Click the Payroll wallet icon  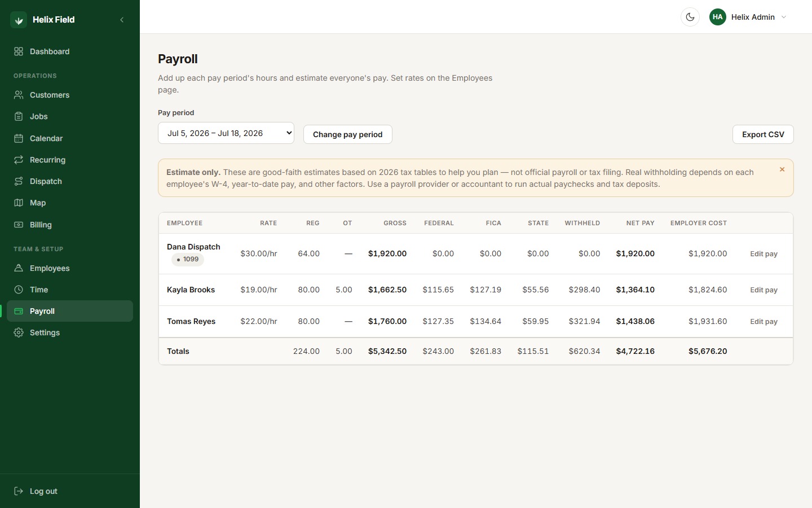tap(19, 311)
